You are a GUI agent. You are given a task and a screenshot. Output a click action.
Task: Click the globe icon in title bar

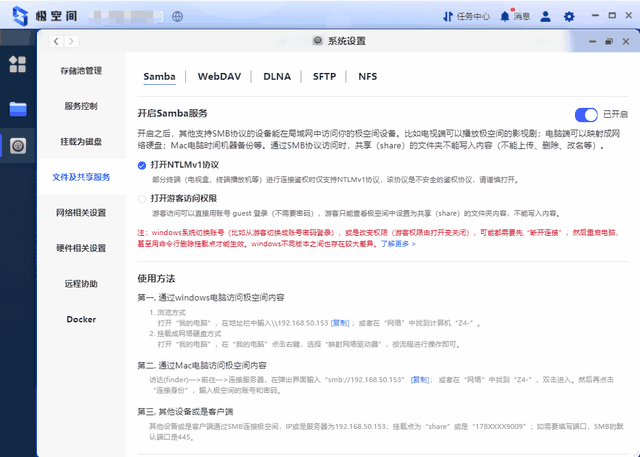pos(178,16)
